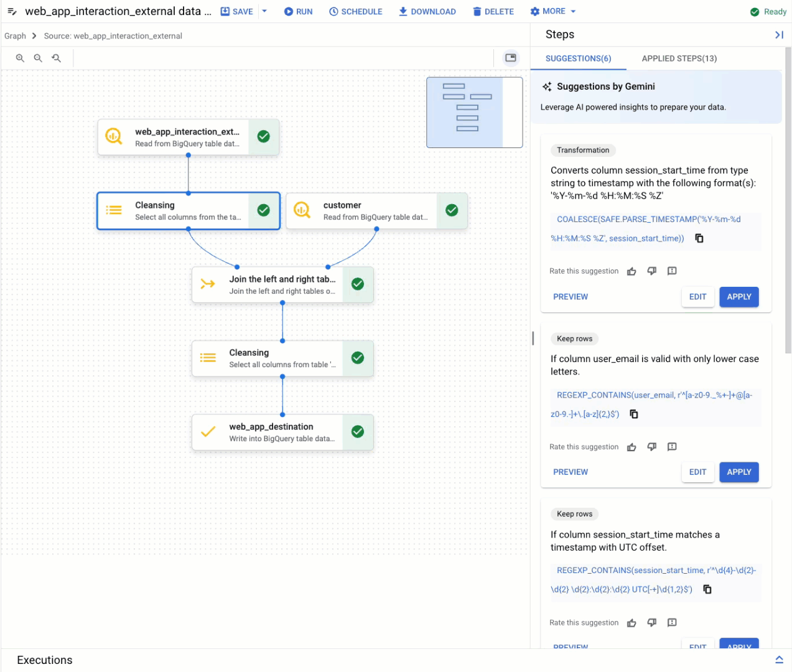Expand the Executions panel
Image resolution: width=792 pixels, height=672 pixels.
pyautogui.click(x=779, y=660)
